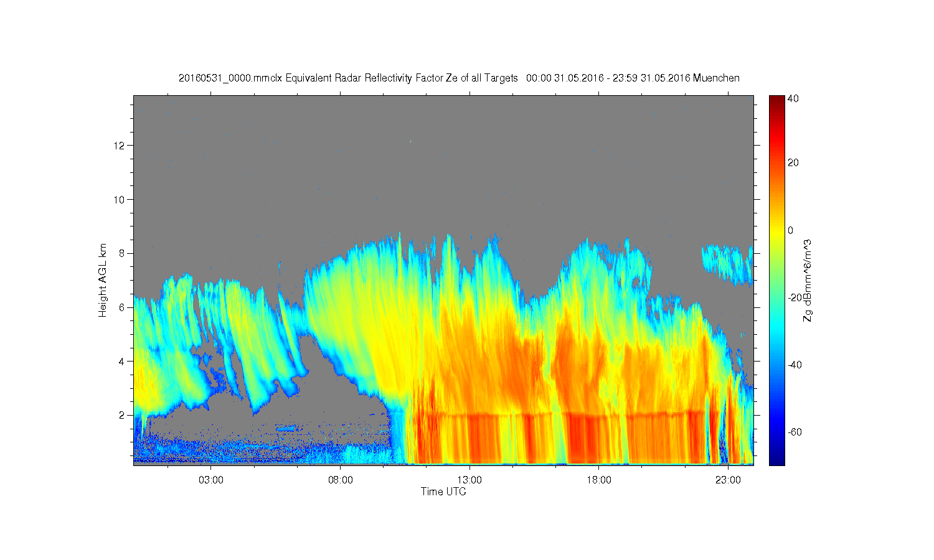Image resolution: width=934 pixels, height=560 pixels.
Task: Click the colorbar label '-40'
Action: click(795, 365)
